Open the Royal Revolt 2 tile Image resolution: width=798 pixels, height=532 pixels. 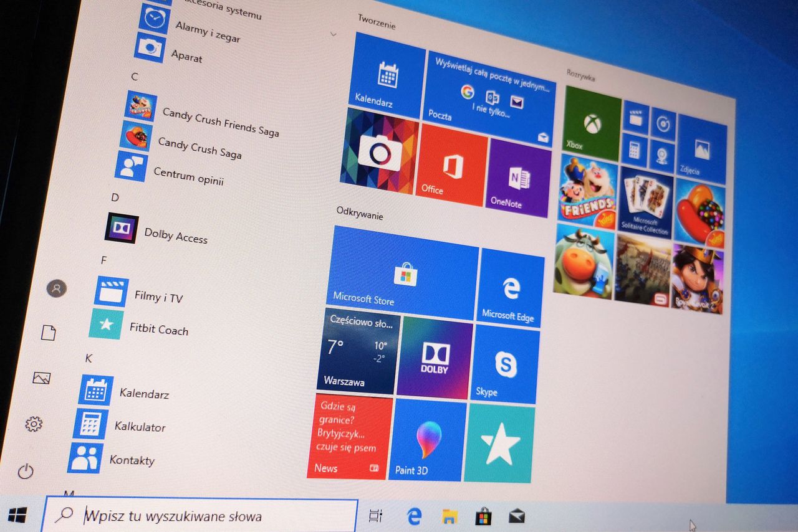point(696,278)
